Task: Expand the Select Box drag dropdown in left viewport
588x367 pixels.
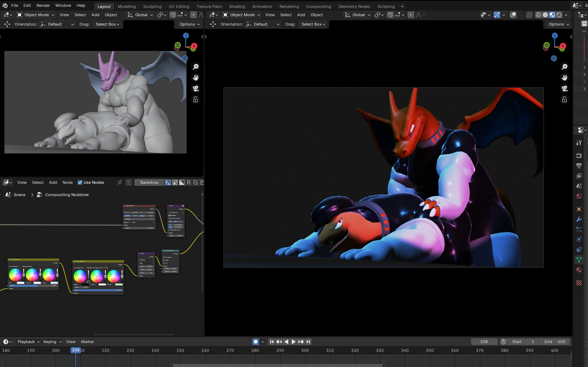Action: tap(107, 24)
